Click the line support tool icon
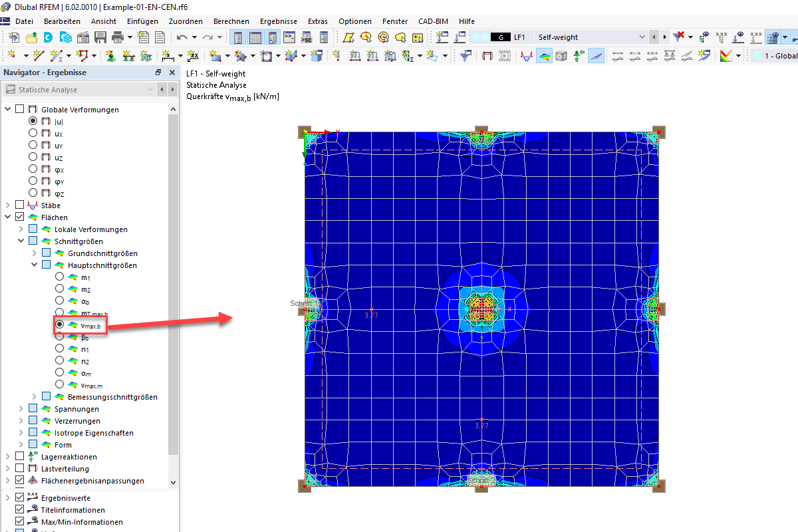The image size is (798, 532). (x=128, y=57)
